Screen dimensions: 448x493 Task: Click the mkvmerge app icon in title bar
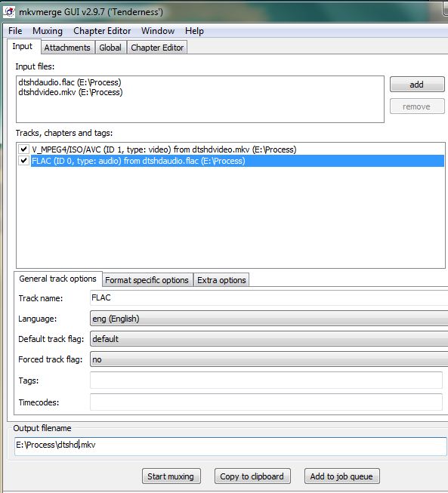click(x=9, y=12)
